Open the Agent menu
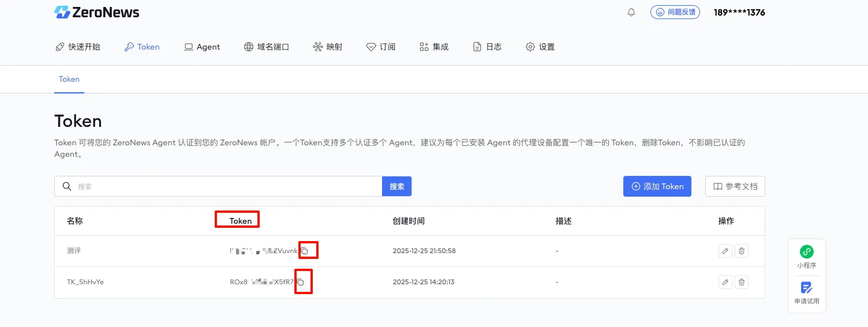The width and height of the screenshot is (868, 327). [202, 47]
